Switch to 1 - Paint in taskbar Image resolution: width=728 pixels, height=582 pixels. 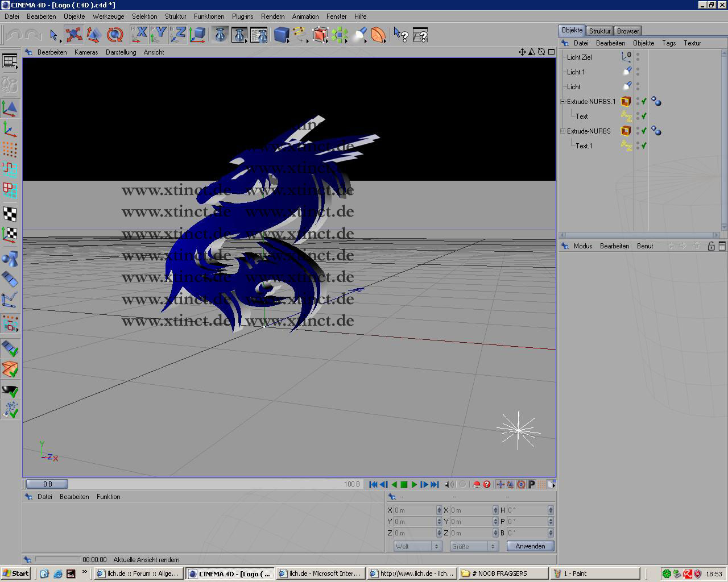596,573
